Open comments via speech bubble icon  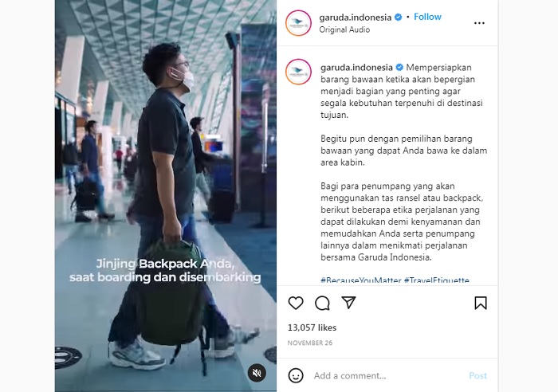click(322, 303)
